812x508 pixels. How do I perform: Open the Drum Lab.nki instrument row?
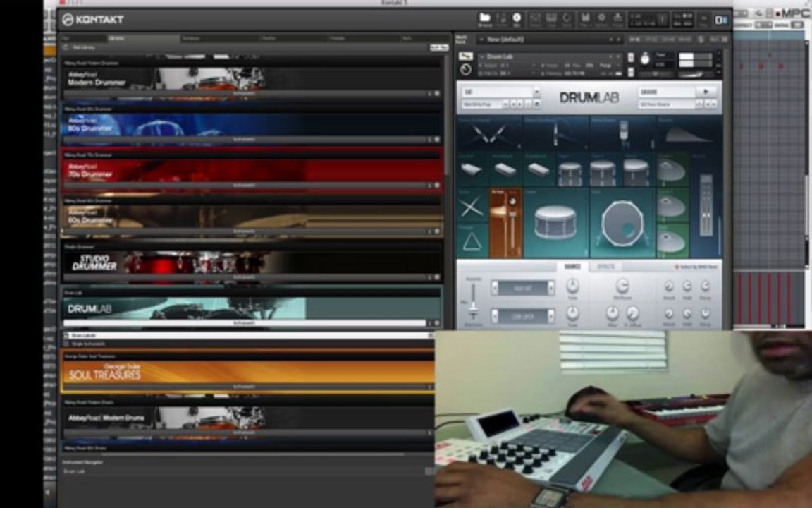click(247, 335)
